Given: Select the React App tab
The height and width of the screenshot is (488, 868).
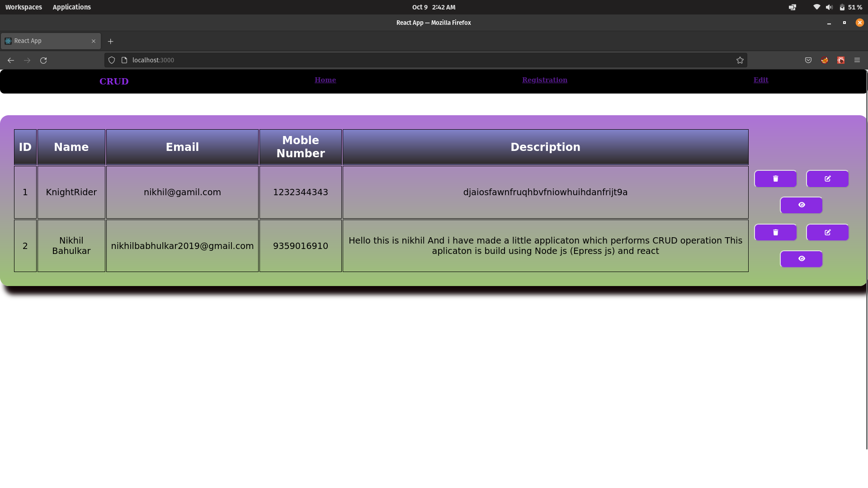Looking at the screenshot, I should (51, 41).
